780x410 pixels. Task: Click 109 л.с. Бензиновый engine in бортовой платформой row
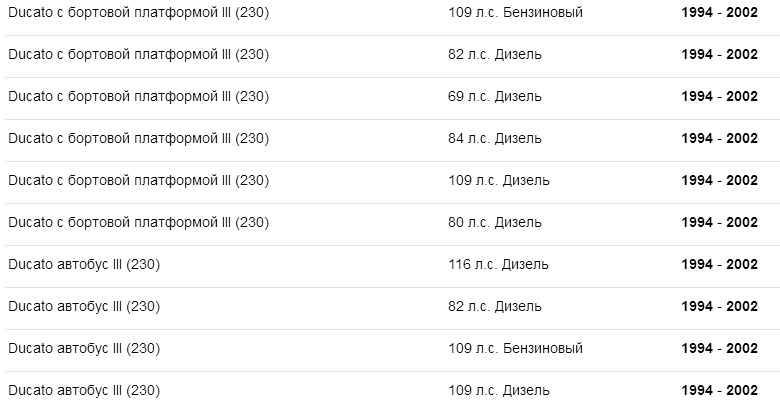[x=515, y=13]
